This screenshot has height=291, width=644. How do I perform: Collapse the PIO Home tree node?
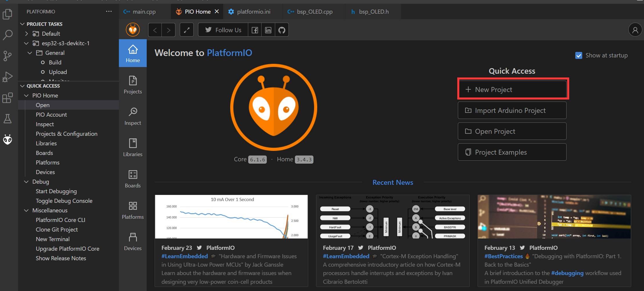(26, 95)
